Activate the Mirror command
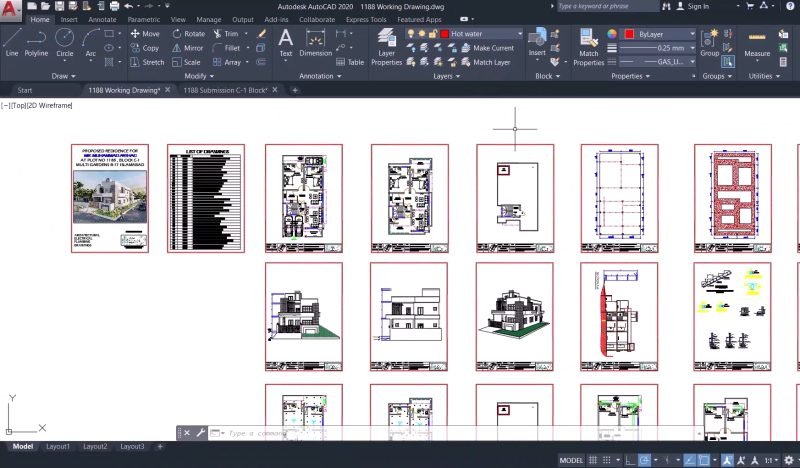Screen dimensions: 800x468 click(188, 48)
